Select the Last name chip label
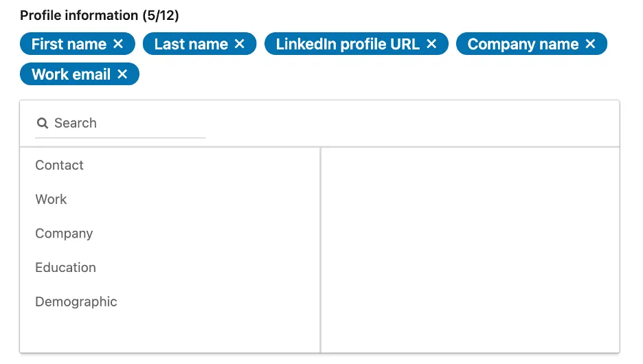The height and width of the screenshot is (364, 643). [x=191, y=44]
